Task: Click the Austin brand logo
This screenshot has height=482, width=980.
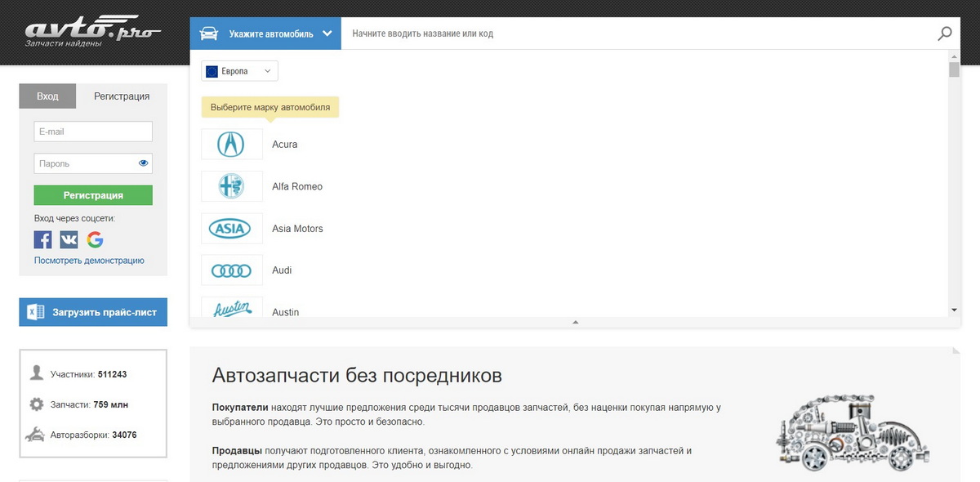Action: click(x=232, y=308)
